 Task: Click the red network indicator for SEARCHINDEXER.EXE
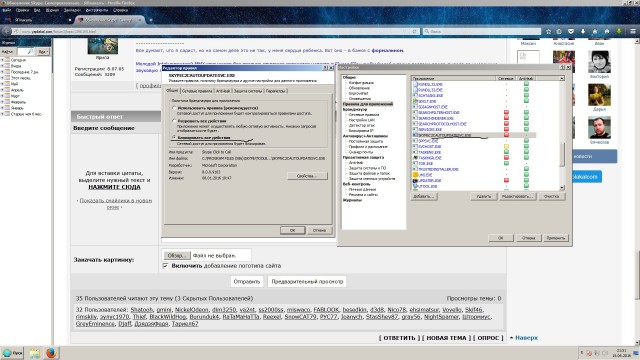[x=506, y=118]
